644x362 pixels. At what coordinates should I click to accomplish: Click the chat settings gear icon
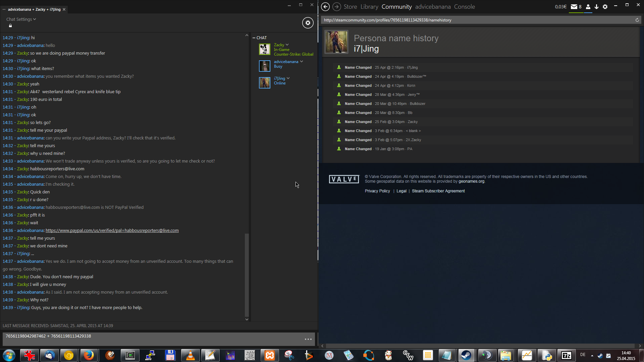[x=308, y=23]
